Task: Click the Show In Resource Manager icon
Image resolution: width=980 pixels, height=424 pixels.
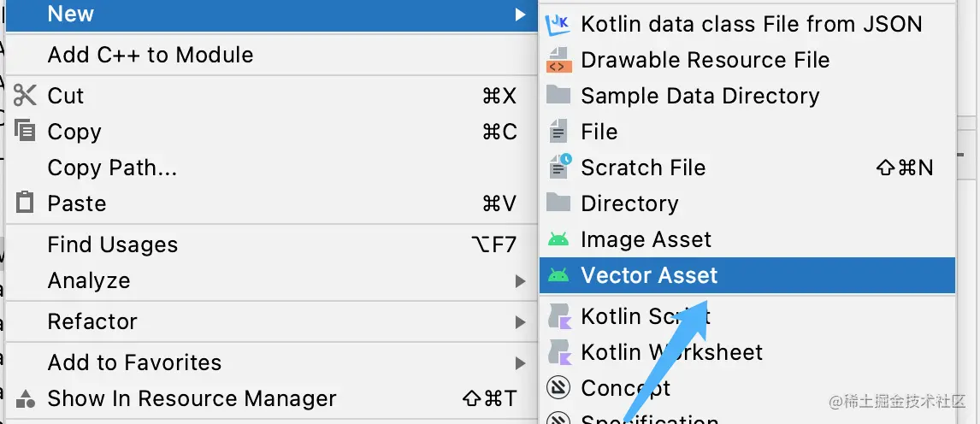Action: pyautogui.click(x=25, y=398)
